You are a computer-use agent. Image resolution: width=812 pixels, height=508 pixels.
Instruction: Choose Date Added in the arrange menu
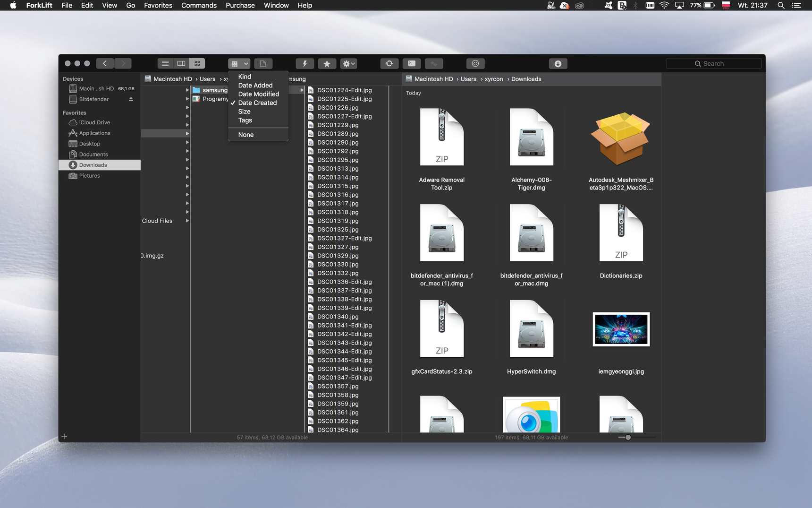click(258, 86)
